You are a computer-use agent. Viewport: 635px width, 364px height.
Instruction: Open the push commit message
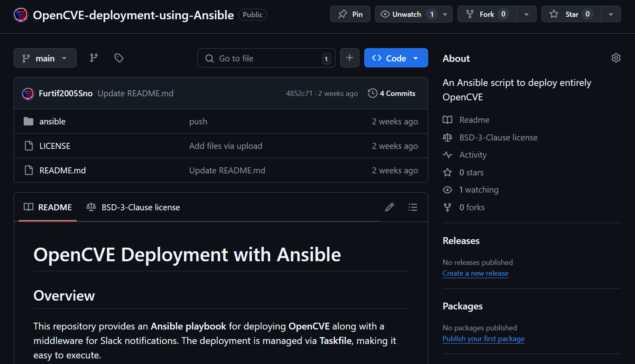tap(198, 122)
